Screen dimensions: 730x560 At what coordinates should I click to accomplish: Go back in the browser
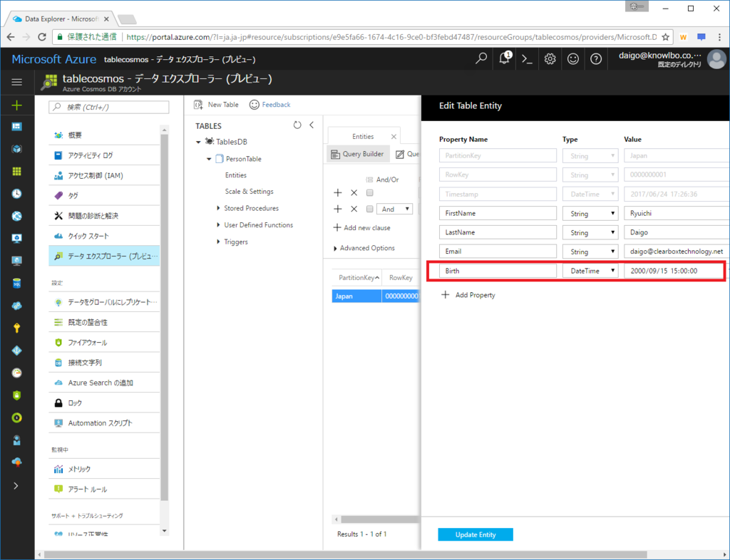[x=11, y=37]
